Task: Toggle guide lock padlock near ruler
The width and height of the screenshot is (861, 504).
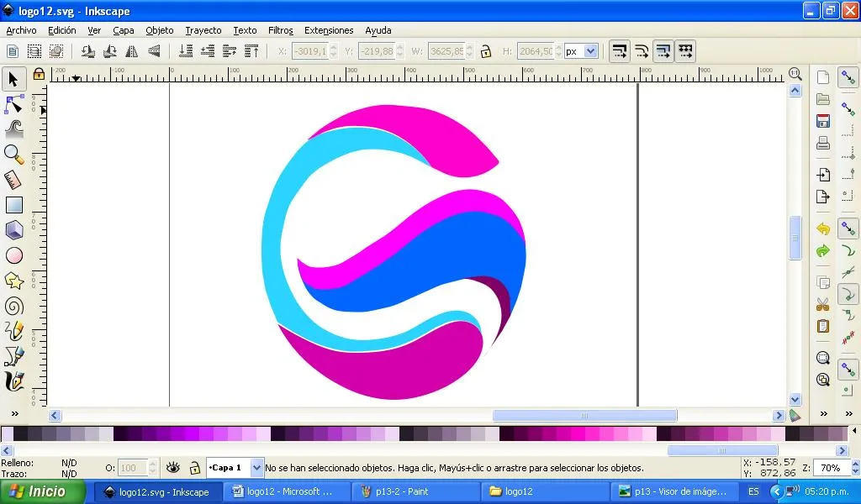Action: [39, 74]
